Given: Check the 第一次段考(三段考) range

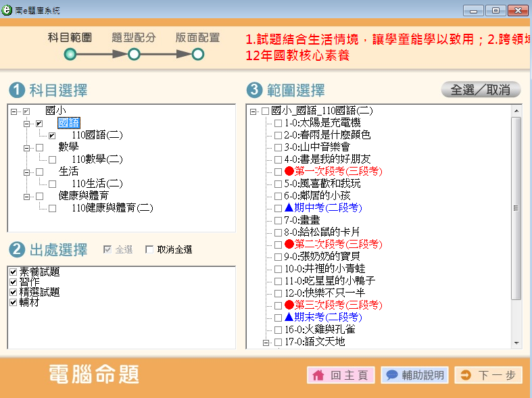Looking at the screenshot, I should [278, 172].
